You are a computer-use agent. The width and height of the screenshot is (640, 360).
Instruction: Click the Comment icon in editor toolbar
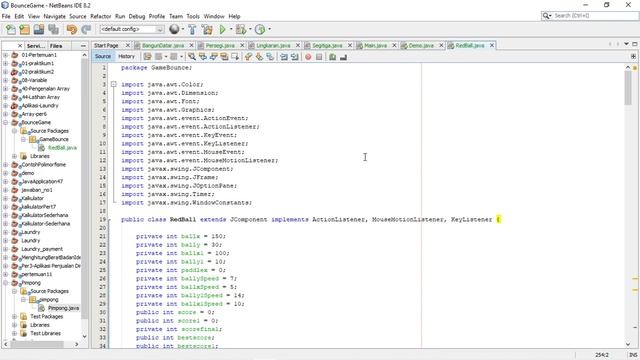pyautogui.click(x=333, y=57)
